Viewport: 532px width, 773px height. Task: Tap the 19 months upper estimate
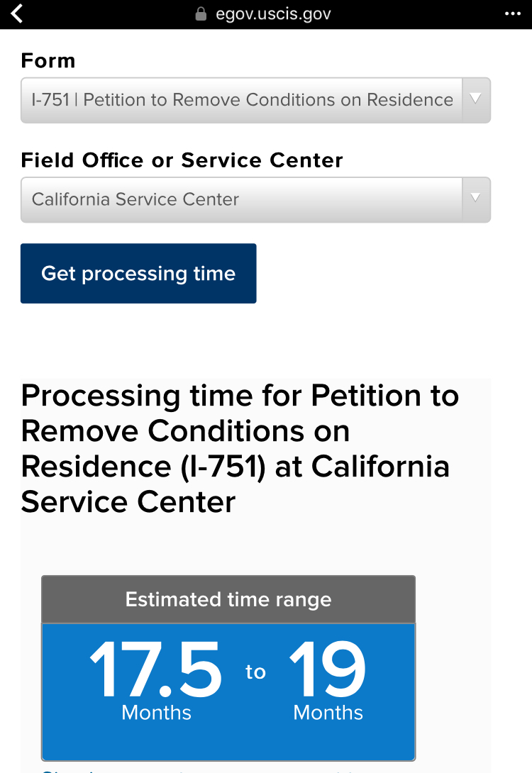point(328,669)
